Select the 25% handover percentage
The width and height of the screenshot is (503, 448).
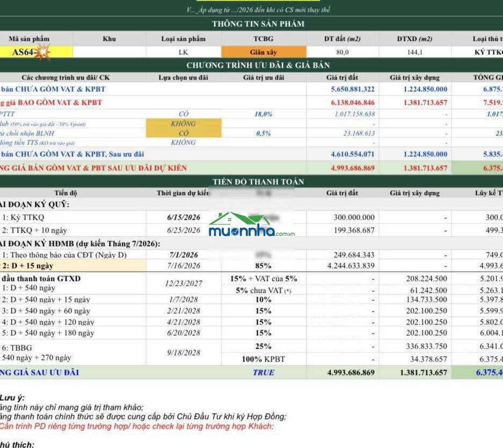pyautogui.click(x=264, y=346)
